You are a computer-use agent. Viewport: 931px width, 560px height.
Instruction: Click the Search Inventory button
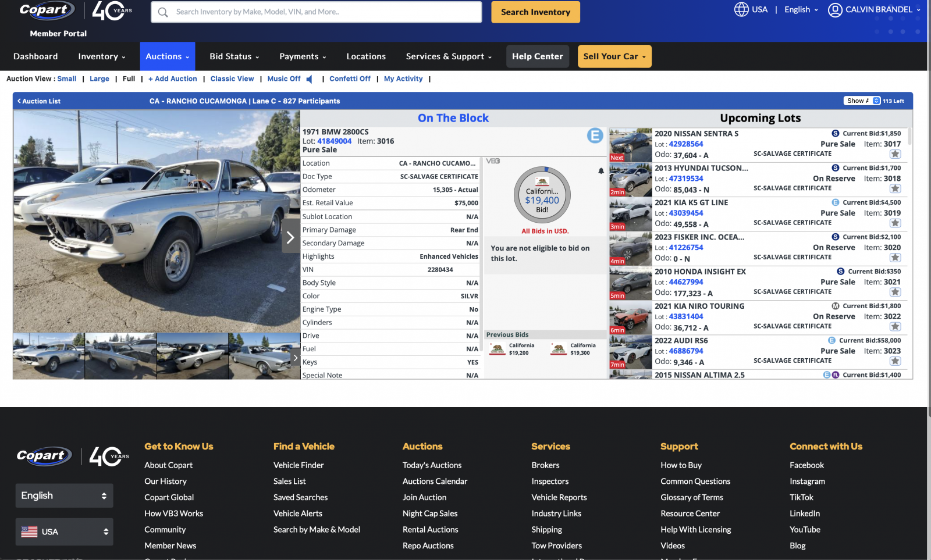point(536,12)
